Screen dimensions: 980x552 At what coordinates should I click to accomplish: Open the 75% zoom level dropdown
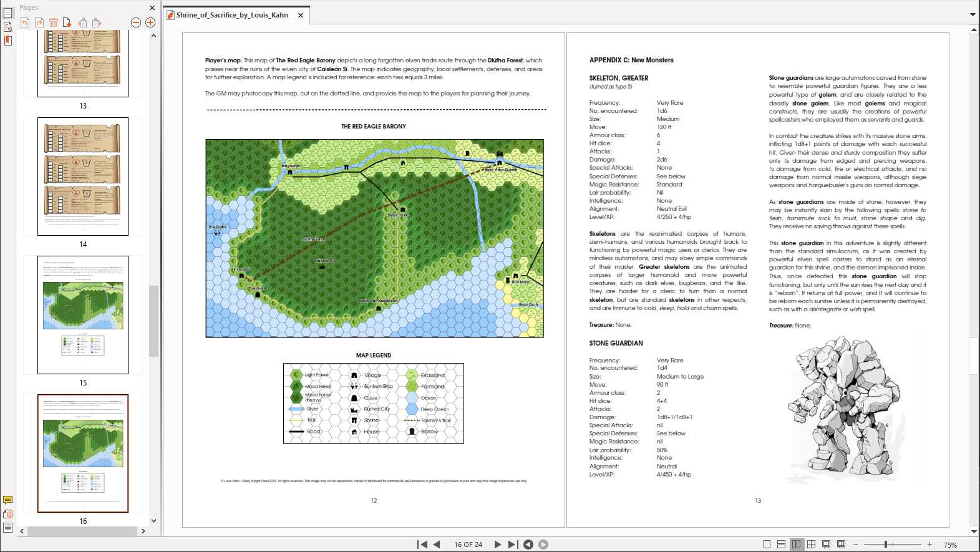click(x=950, y=545)
